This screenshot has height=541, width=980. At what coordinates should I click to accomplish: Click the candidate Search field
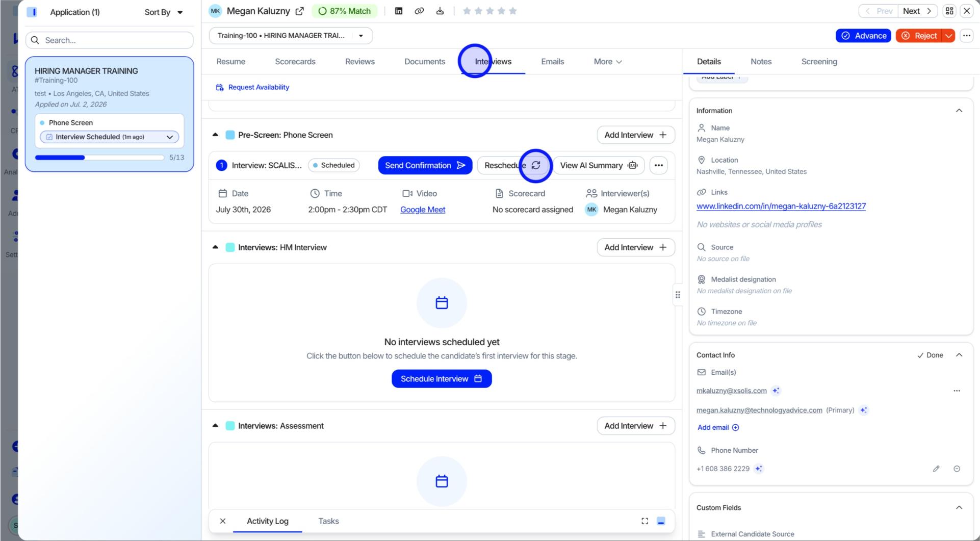pyautogui.click(x=110, y=40)
